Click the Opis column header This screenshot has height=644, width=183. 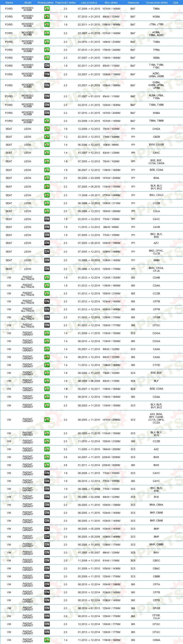176,3
